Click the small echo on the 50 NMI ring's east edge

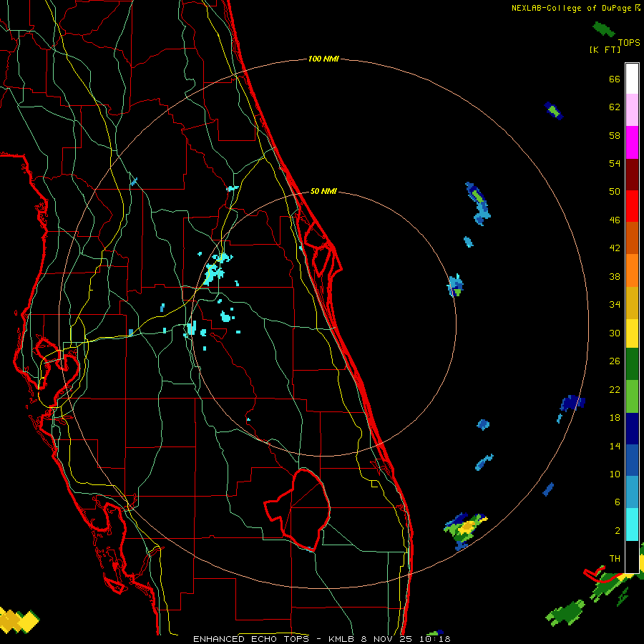click(x=456, y=286)
